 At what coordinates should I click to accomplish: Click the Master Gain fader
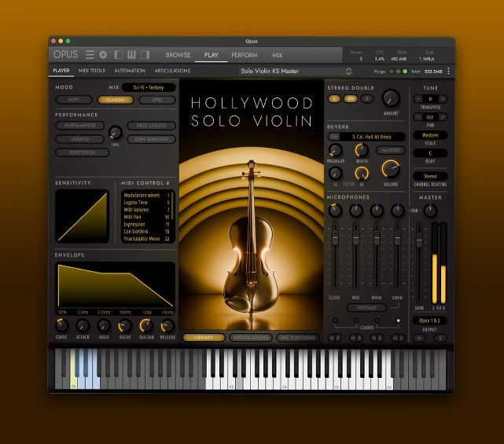[419, 240]
